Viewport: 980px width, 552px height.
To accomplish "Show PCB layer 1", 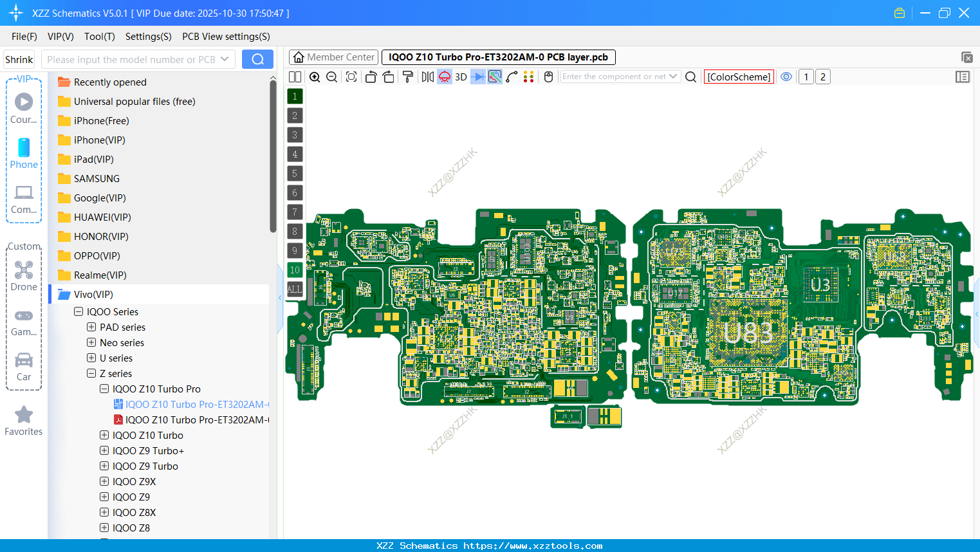I will 295,96.
